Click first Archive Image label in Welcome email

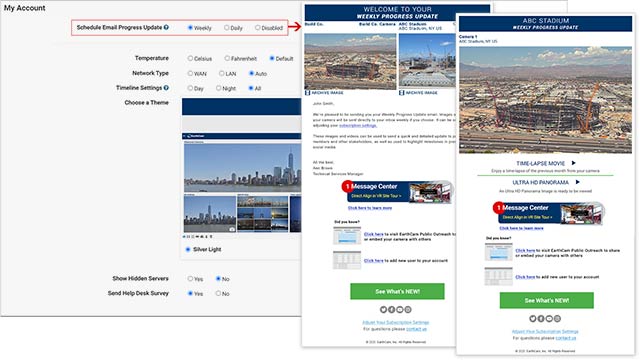pyautogui.click(x=327, y=93)
